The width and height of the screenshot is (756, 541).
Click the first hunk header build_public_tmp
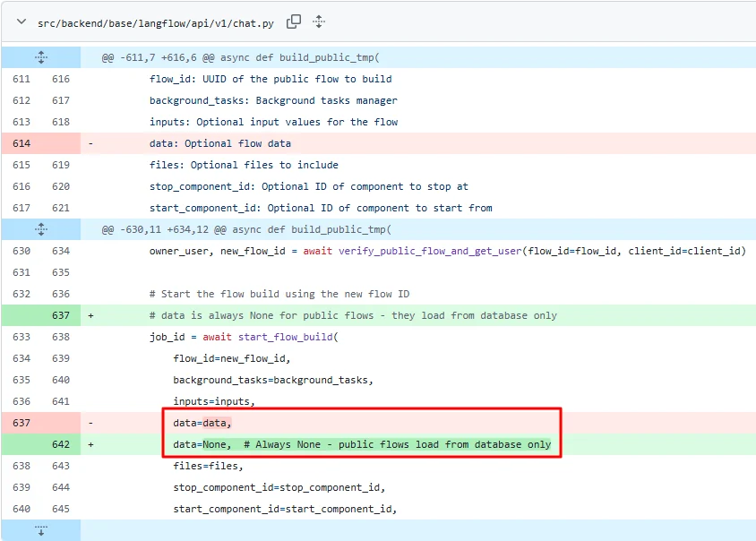point(241,57)
